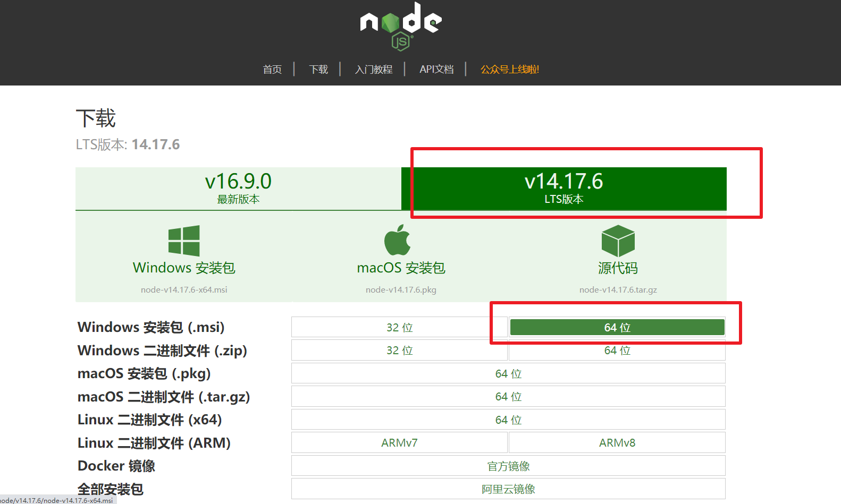Viewport: 841px width, 504px height.
Task: Click Windows 安装包 download link
Action: pyautogui.click(x=184, y=268)
